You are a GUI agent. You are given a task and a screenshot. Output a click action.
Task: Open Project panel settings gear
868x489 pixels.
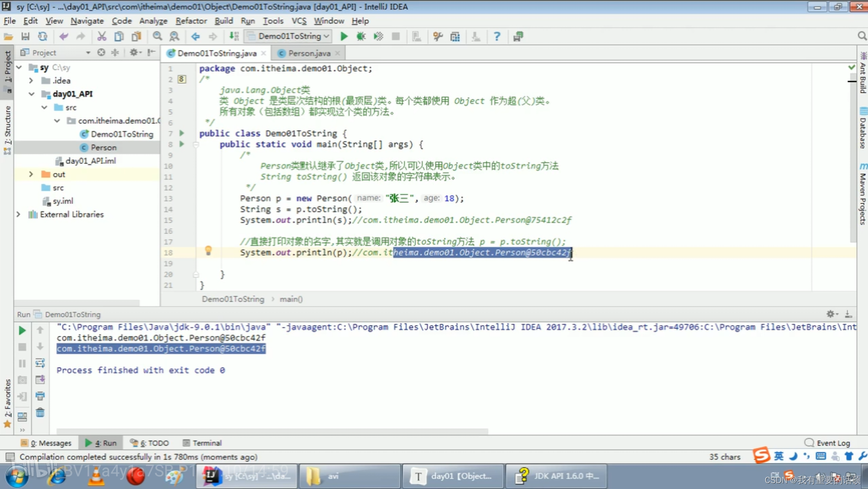tap(134, 53)
